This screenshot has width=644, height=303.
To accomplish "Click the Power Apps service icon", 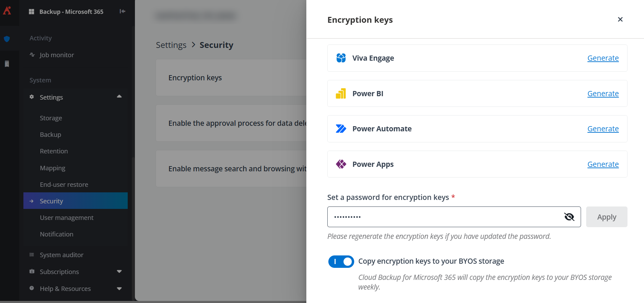I will pos(341,164).
